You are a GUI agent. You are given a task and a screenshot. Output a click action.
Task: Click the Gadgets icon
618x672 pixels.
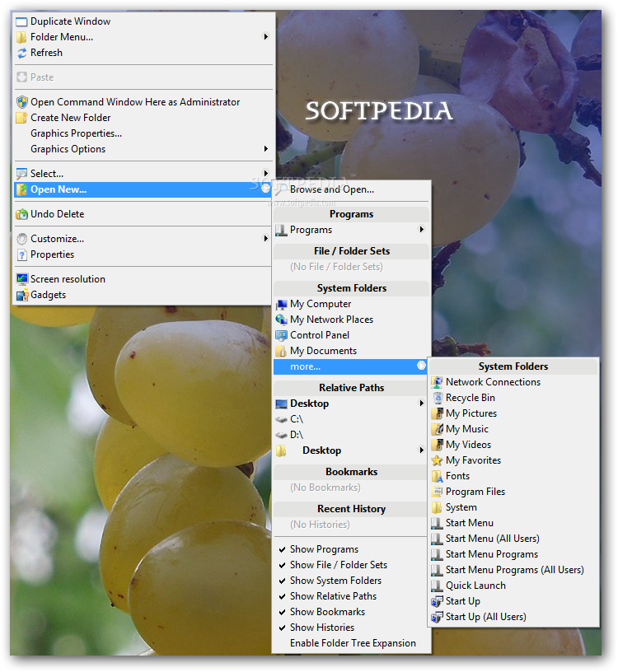coord(22,296)
